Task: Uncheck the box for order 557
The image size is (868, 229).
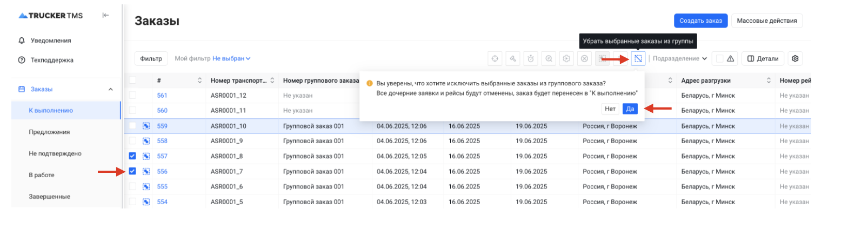Action: tap(132, 156)
